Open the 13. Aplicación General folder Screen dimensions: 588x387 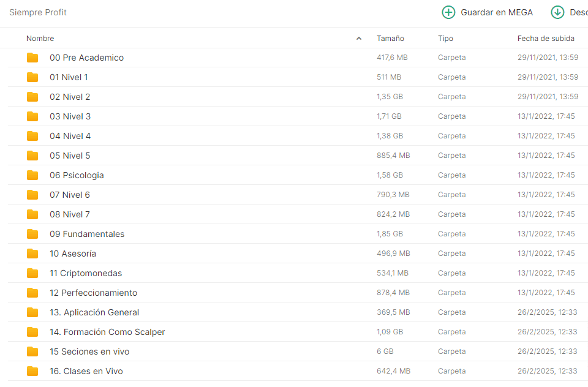pyautogui.click(x=94, y=312)
